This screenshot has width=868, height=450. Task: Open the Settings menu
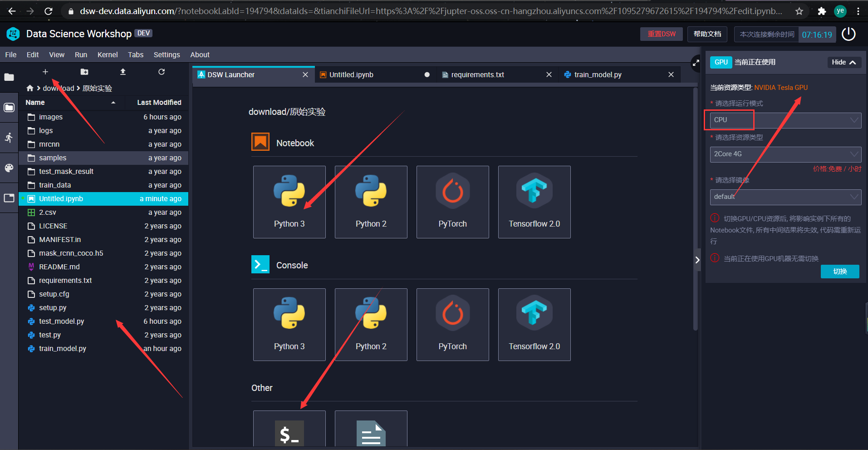pyautogui.click(x=167, y=54)
